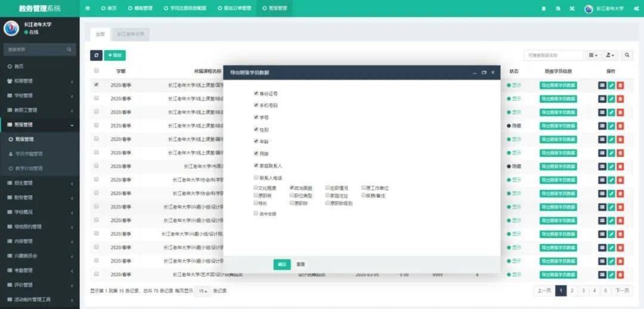The image size is (644, 309).
Task: Switch to the 报名订单管理 top tab
Action: [x=234, y=8]
